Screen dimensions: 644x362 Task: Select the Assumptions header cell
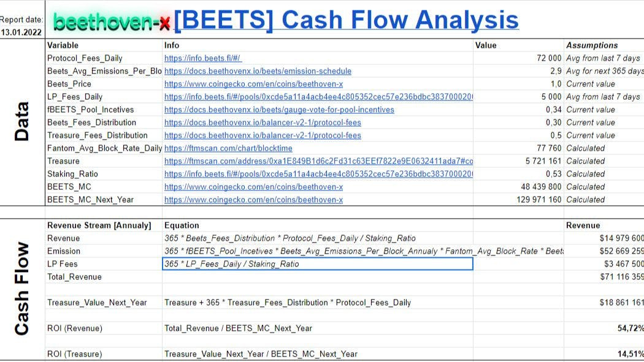pos(604,45)
